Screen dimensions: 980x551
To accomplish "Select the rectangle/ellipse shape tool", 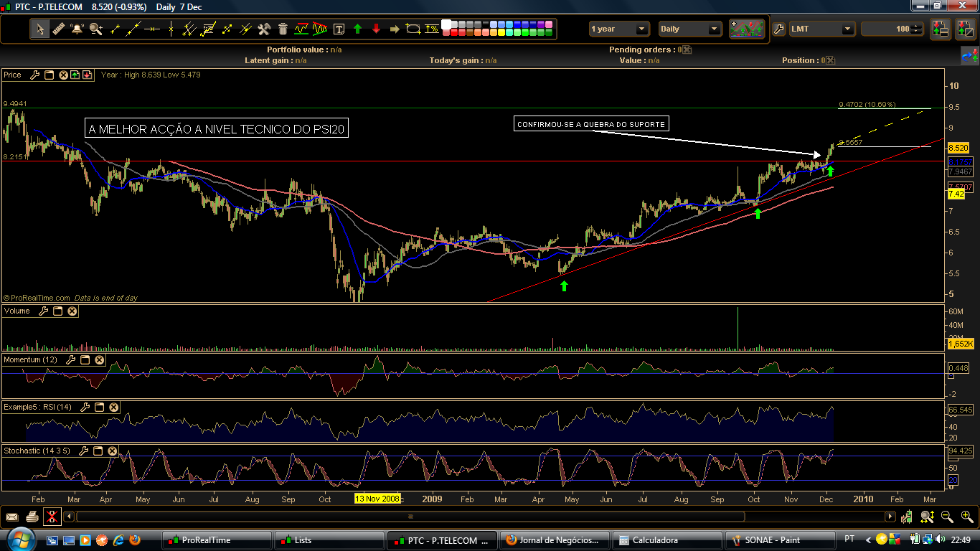I will coord(413,29).
